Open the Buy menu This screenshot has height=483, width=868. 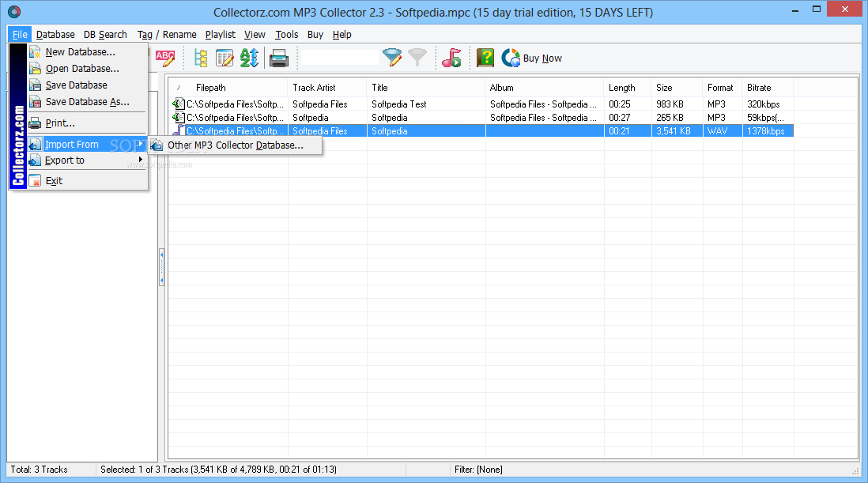point(315,34)
